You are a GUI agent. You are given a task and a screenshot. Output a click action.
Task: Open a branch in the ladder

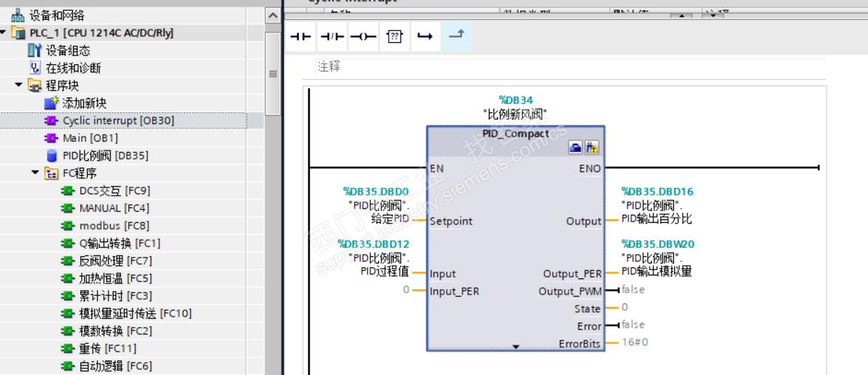[425, 37]
